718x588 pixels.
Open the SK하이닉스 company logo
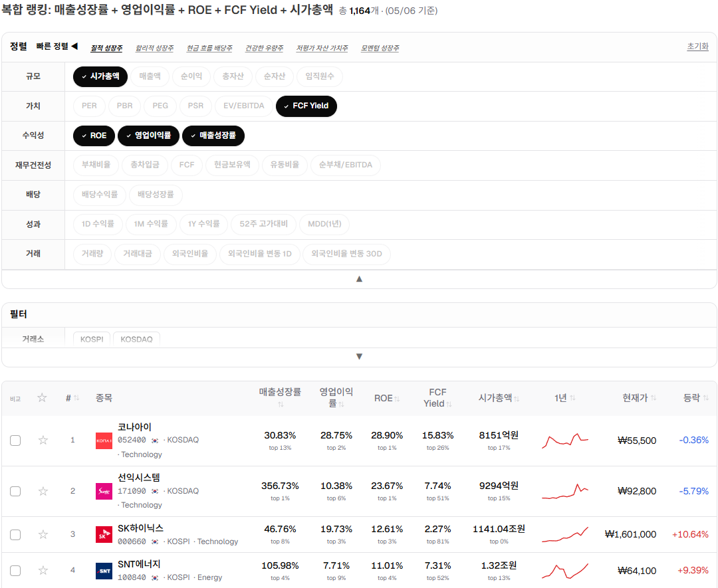pos(104,534)
